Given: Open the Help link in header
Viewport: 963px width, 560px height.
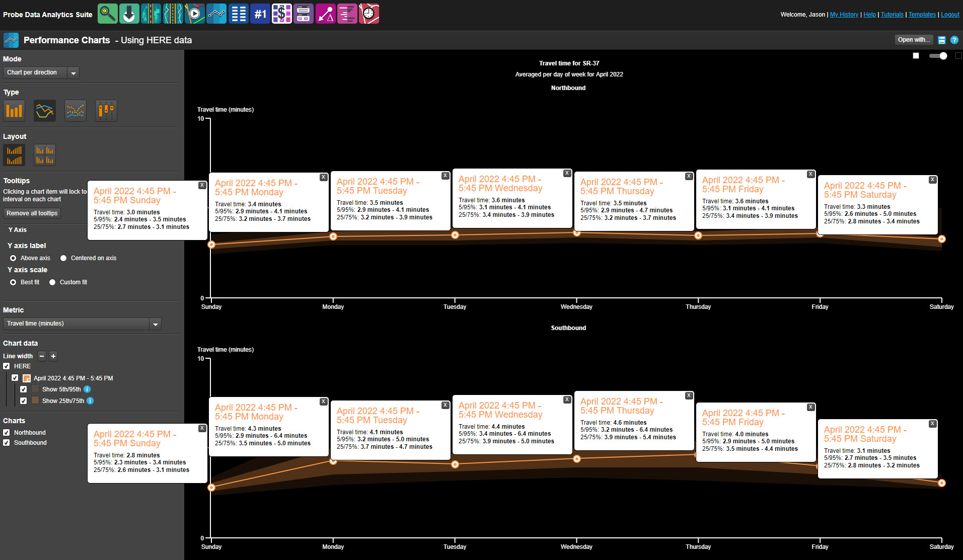Looking at the screenshot, I should pos(869,15).
